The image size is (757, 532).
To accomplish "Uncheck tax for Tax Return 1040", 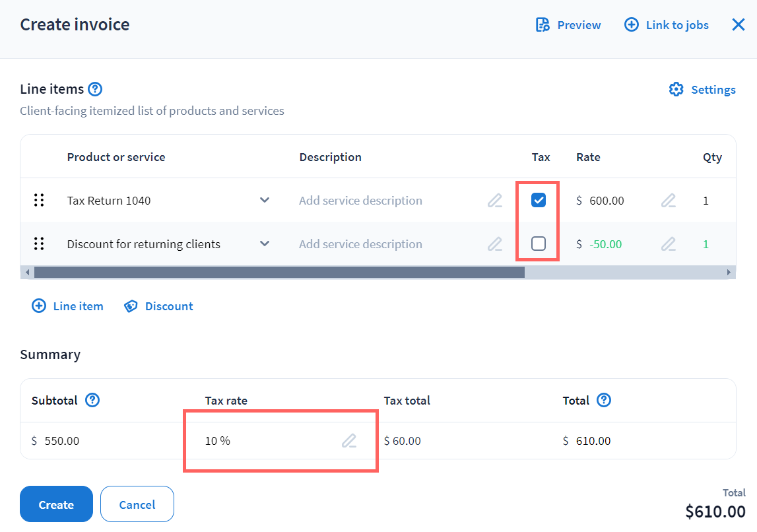I will click(x=539, y=201).
